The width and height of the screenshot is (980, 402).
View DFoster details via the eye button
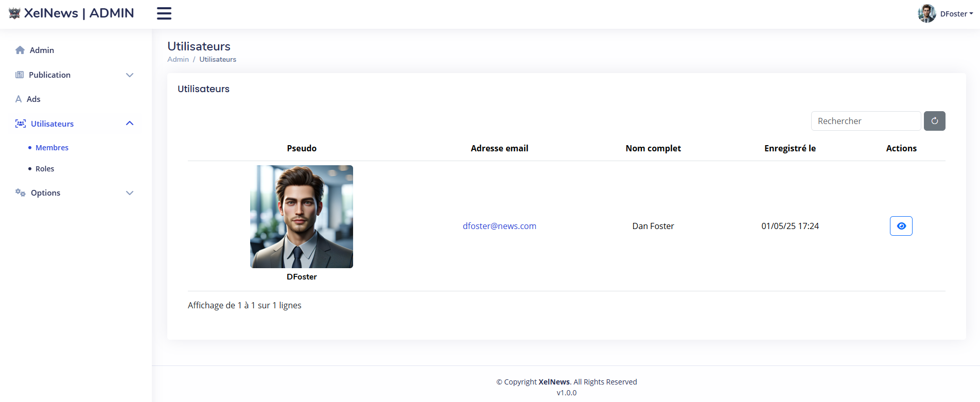click(x=901, y=226)
